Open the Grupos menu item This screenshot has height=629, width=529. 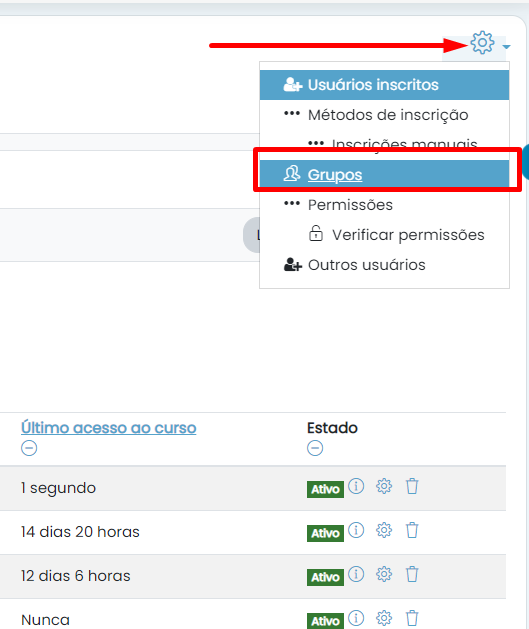coord(384,174)
